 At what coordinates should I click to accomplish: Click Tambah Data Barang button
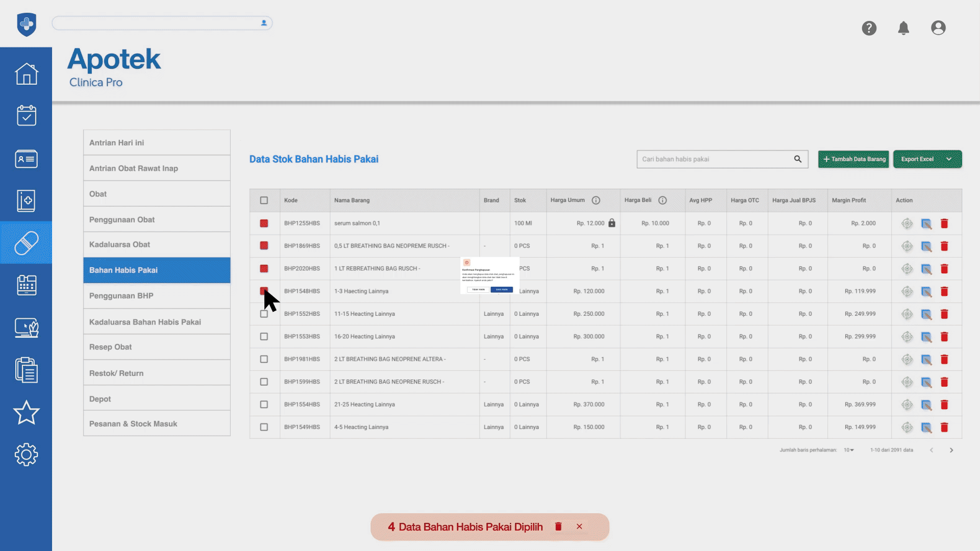853,159
